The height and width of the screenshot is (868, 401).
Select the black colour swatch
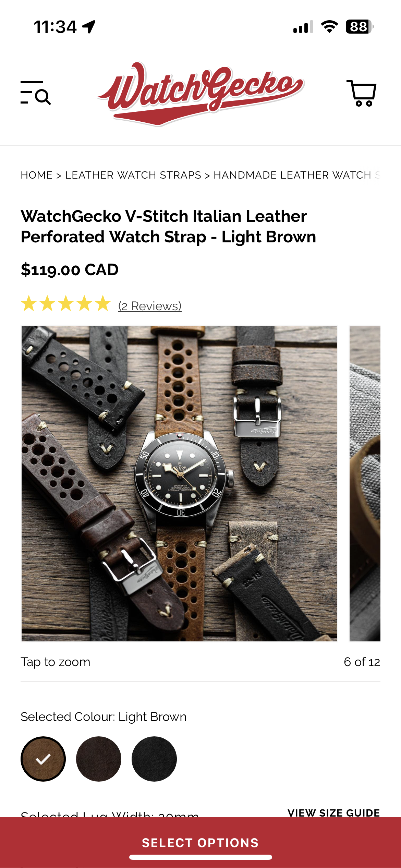pyautogui.click(x=154, y=759)
